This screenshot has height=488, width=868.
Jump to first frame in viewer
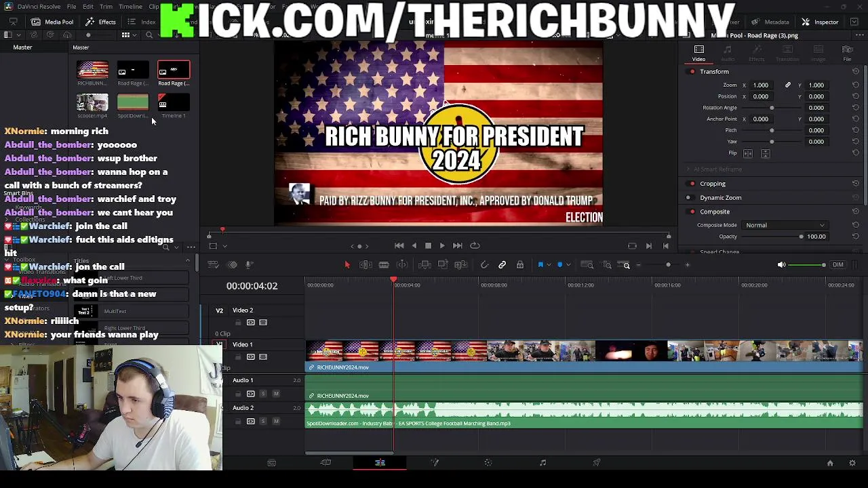tap(399, 246)
